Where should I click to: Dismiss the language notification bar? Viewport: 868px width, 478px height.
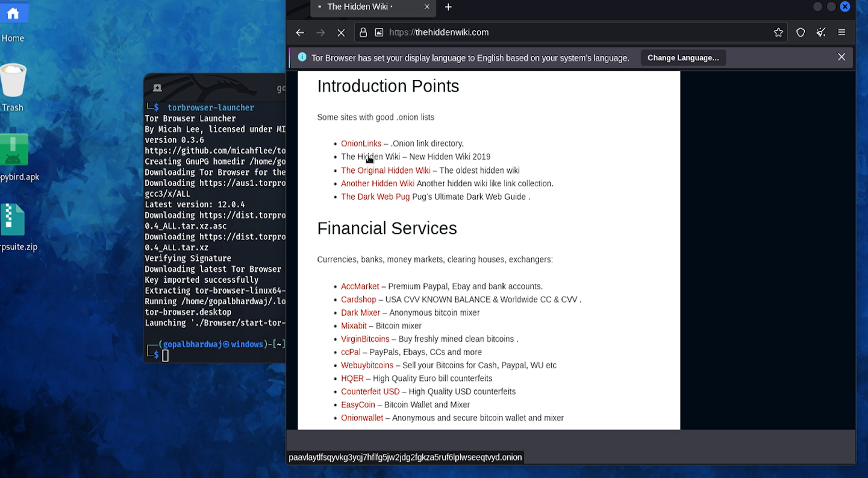click(x=841, y=57)
